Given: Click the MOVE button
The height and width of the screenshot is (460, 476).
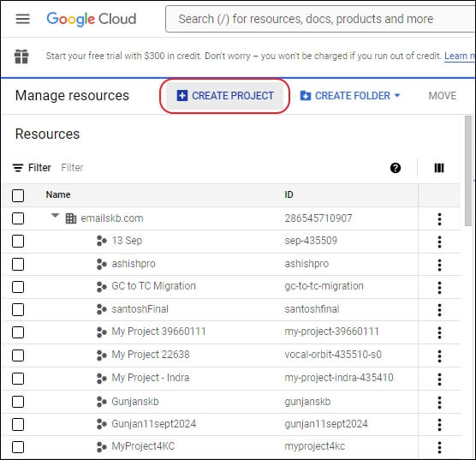Looking at the screenshot, I should click(443, 96).
